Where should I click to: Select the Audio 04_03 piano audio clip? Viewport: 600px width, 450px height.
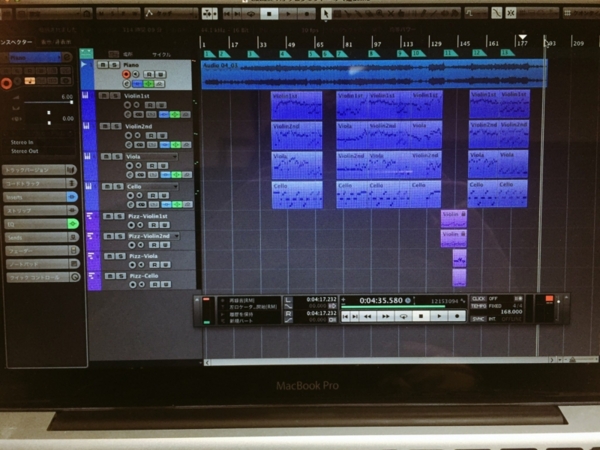[x=374, y=74]
